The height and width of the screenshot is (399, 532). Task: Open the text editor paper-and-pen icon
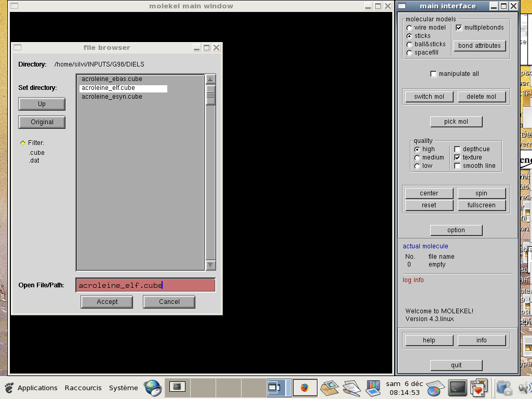(x=352, y=388)
